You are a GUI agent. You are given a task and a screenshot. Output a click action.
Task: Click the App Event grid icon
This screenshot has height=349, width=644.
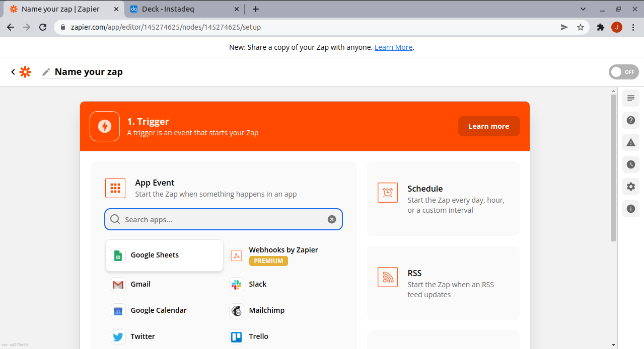click(115, 188)
